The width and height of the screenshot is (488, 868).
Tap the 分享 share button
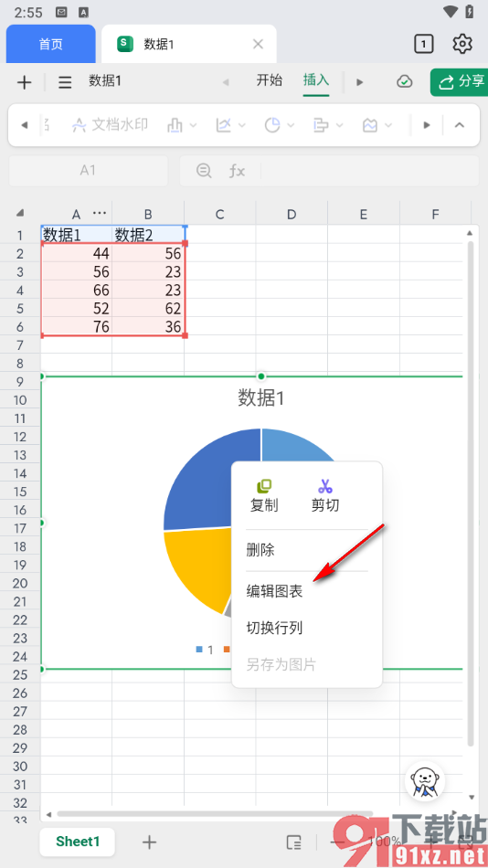(459, 82)
